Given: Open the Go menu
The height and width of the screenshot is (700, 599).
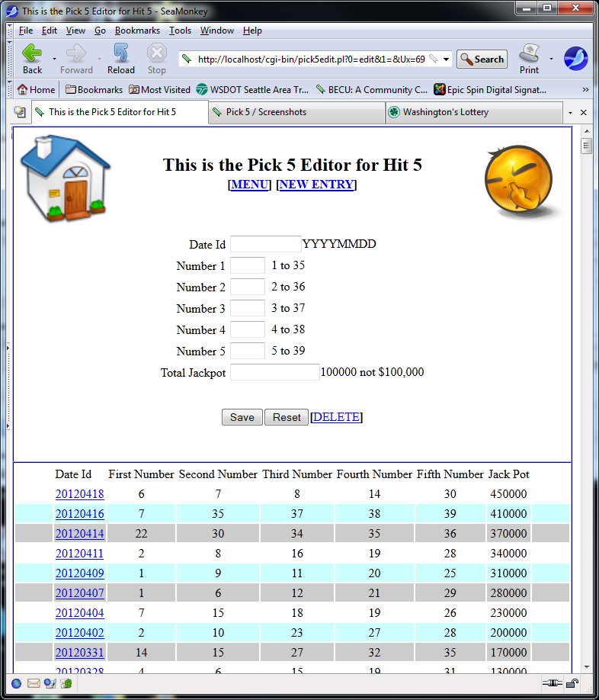Looking at the screenshot, I should [100, 31].
